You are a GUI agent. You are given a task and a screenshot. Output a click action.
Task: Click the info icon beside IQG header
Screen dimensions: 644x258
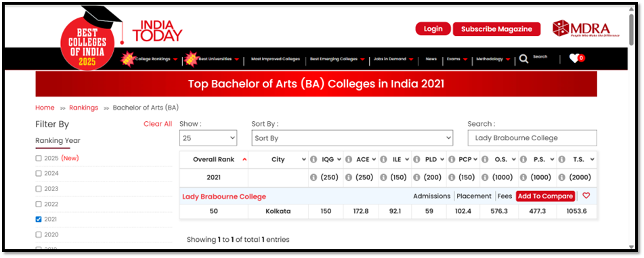[x=314, y=159]
